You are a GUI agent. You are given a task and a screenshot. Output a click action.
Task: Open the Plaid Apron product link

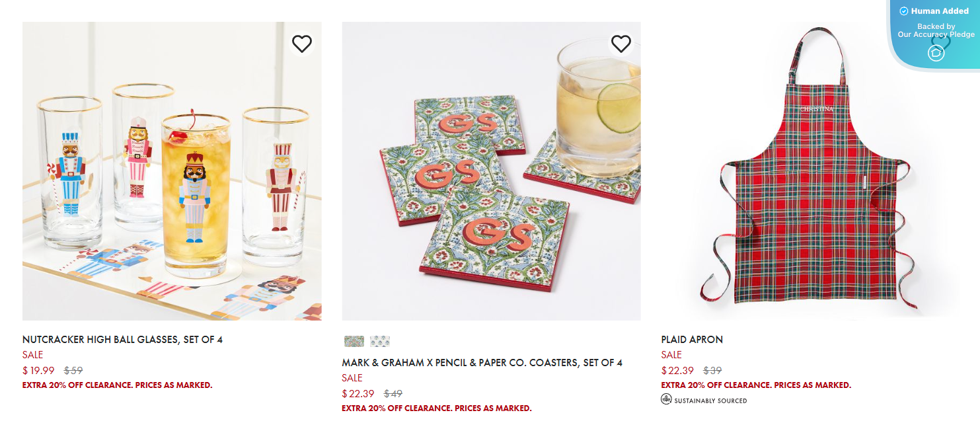pos(692,340)
